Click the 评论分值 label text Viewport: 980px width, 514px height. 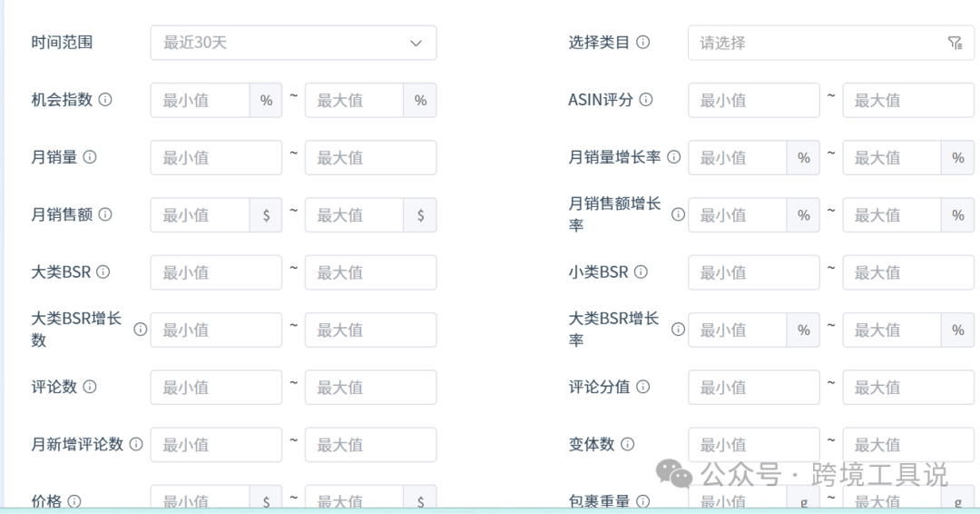(x=599, y=387)
